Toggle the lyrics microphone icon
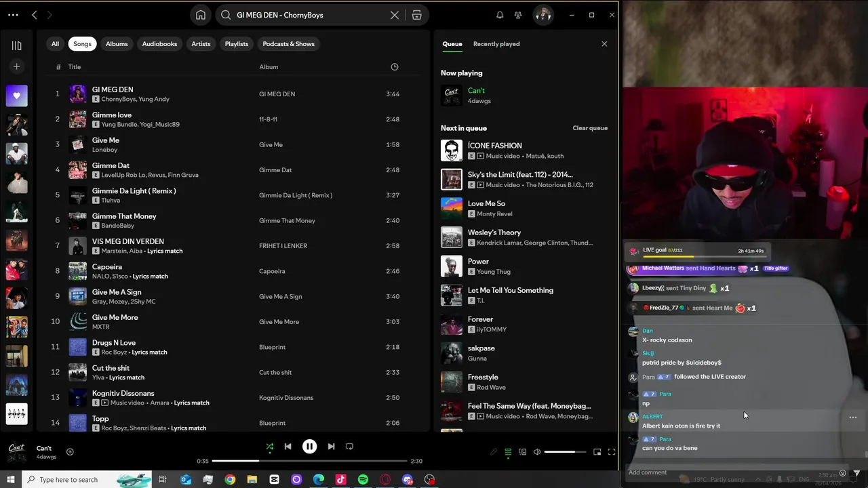 [x=494, y=452]
